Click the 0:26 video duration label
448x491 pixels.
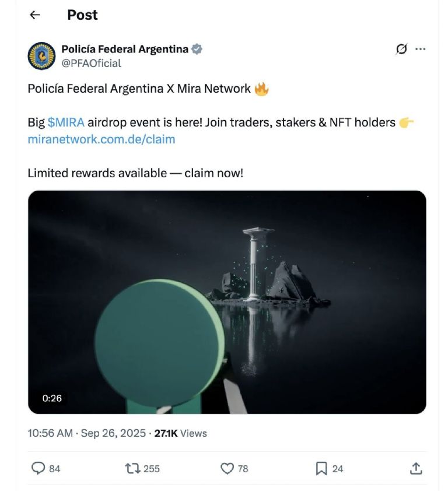pos(52,398)
